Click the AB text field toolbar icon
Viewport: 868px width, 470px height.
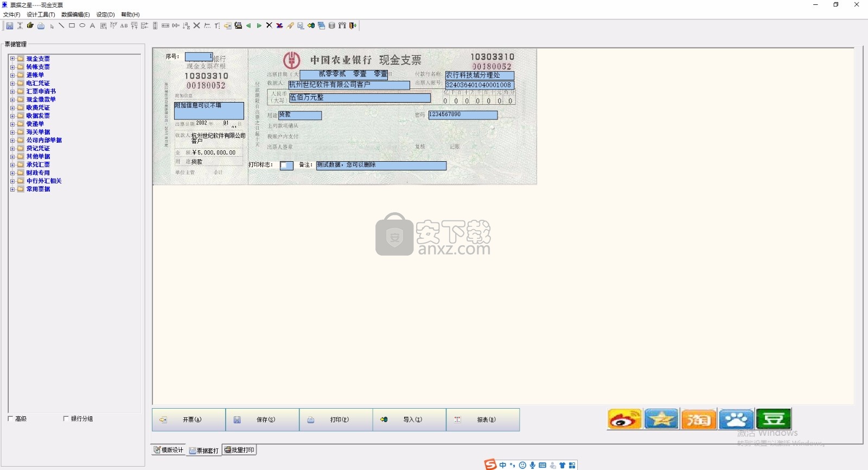pyautogui.click(x=124, y=26)
